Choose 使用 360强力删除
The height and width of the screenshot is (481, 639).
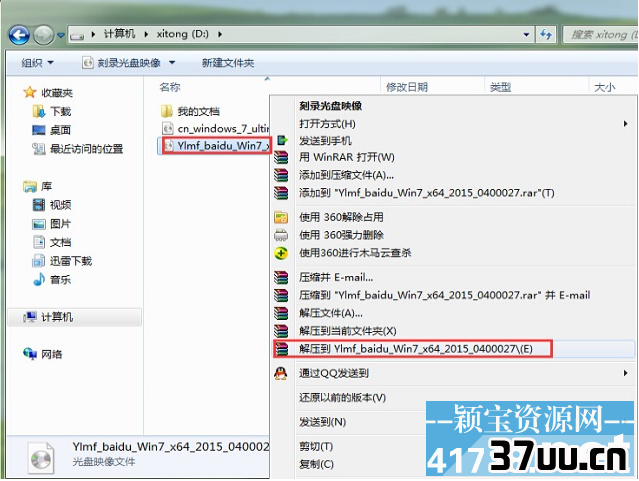(341, 235)
